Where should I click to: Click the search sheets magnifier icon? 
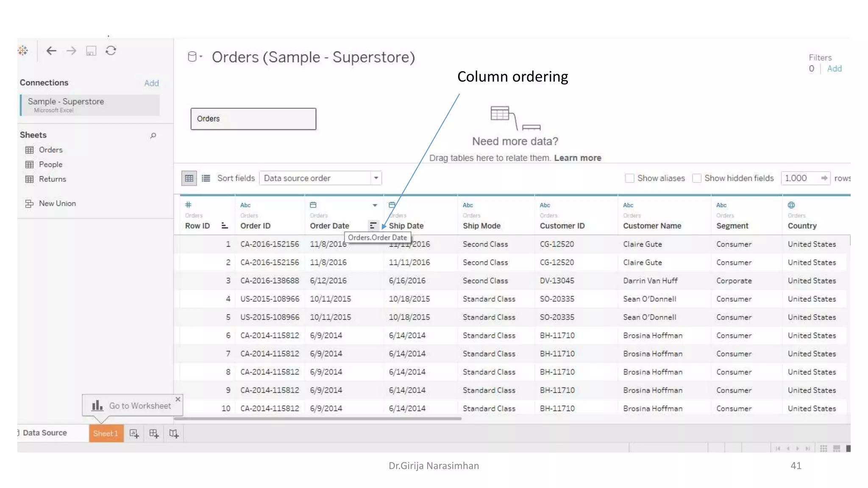point(153,136)
